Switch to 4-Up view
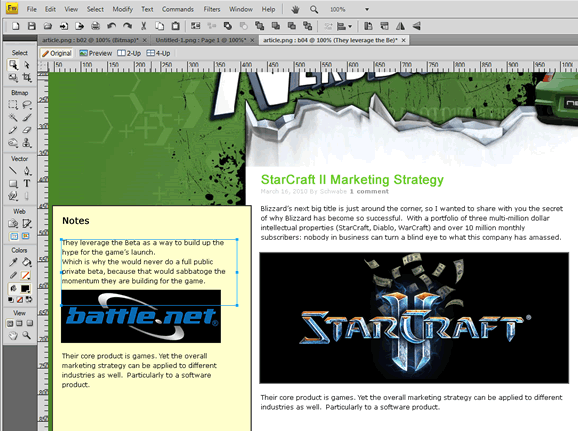Image resolution: width=578 pixels, height=431 pixels. (x=158, y=53)
